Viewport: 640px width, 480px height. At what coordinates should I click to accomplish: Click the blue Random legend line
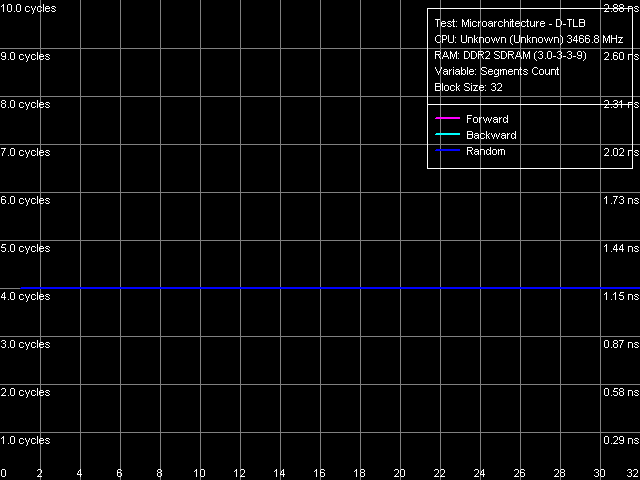pyautogui.click(x=447, y=151)
